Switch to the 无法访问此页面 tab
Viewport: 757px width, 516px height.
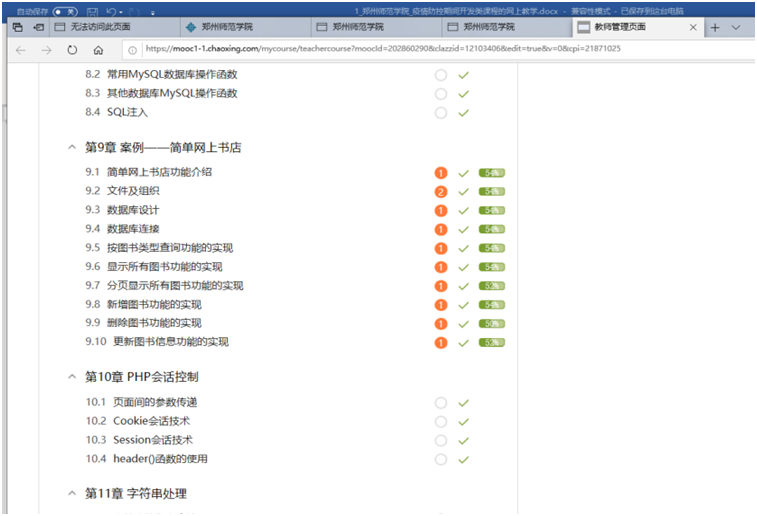[x=100, y=27]
